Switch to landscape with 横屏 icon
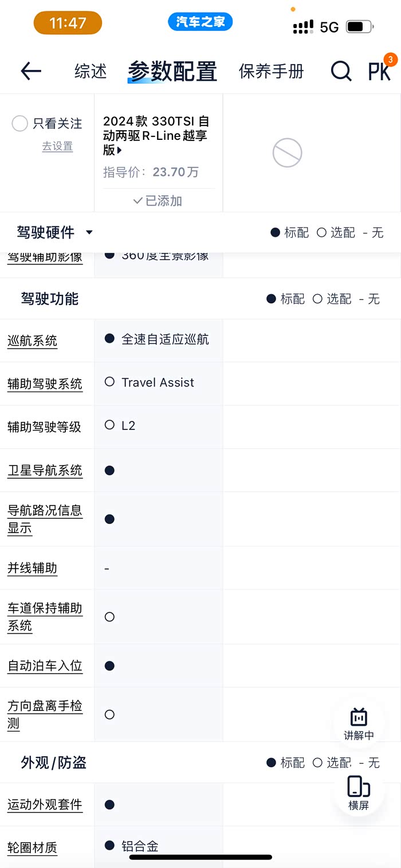 tap(359, 792)
